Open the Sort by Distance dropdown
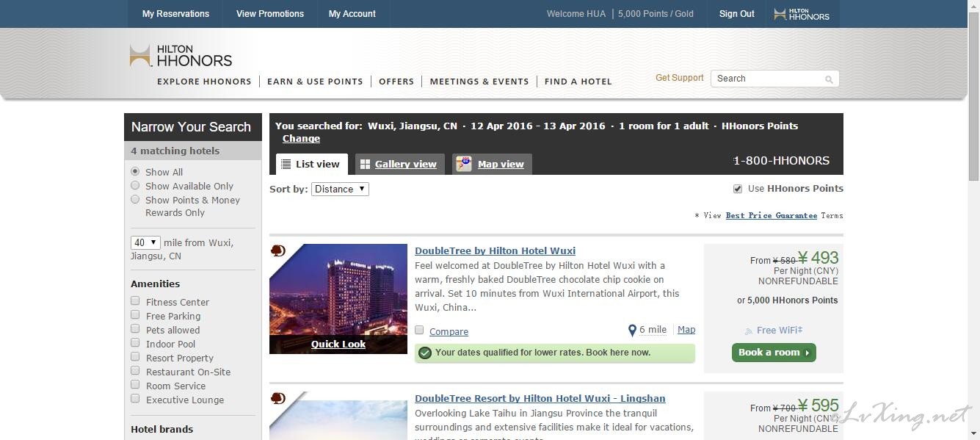The image size is (980, 440). 340,189
